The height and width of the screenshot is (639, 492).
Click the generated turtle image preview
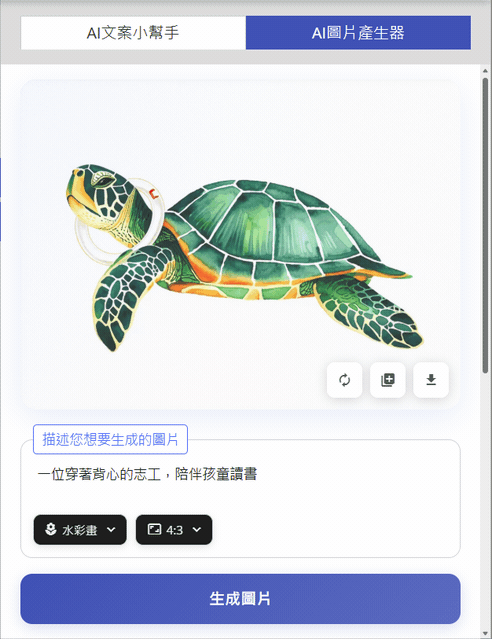coord(240,244)
